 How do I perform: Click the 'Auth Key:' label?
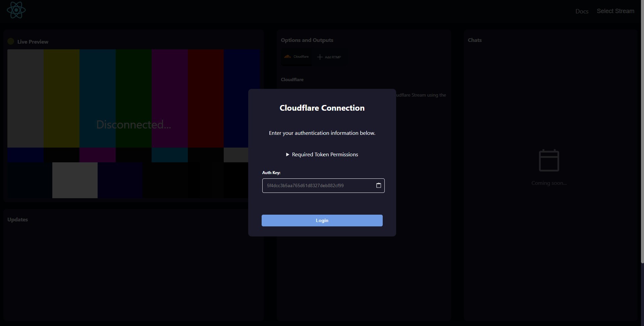point(271,173)
